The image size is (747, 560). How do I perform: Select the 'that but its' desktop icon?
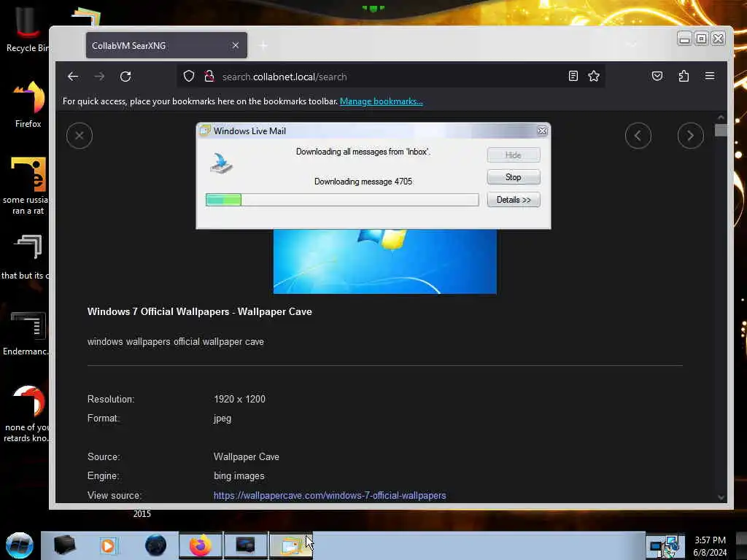(x=27, y=257)
